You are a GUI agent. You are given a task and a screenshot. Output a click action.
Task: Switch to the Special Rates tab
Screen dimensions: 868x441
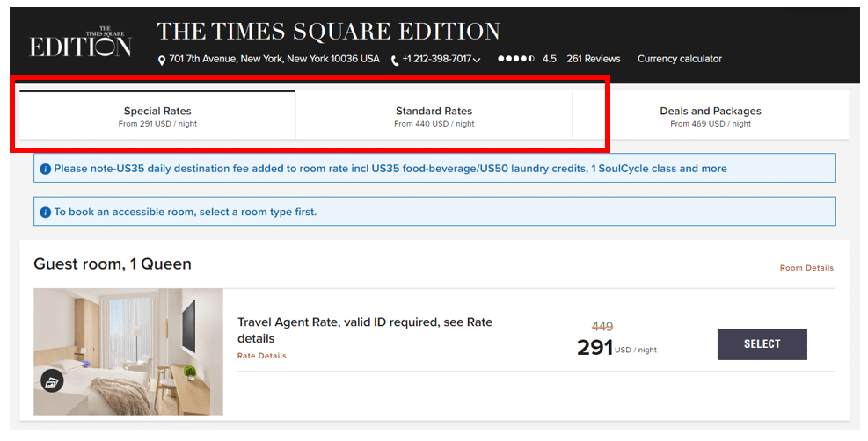157,116
